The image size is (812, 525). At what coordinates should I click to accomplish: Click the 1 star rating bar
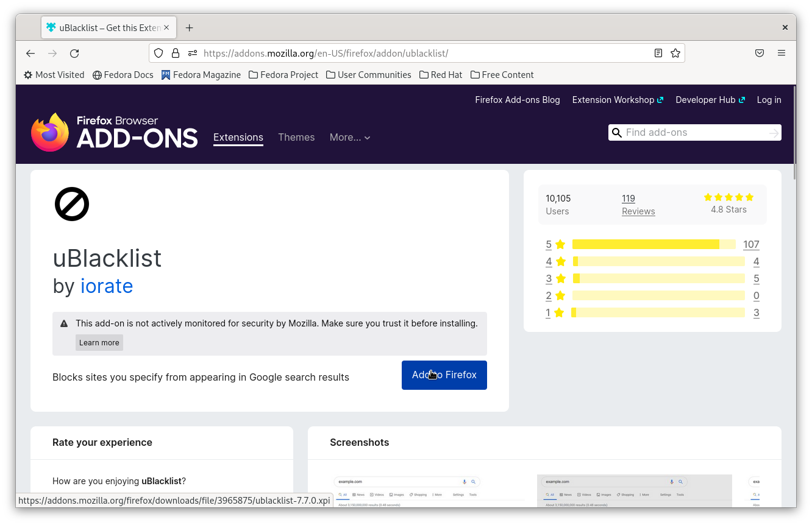point(658,312)
